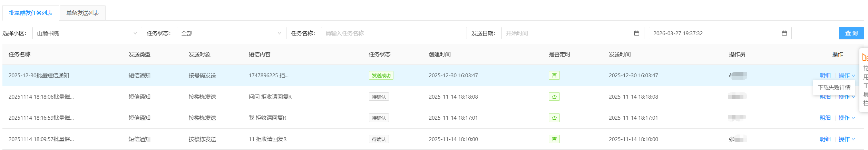Click calendar icon in end date field
The height and width of the screenshot is (150, 868).
[x=784, y=33]
